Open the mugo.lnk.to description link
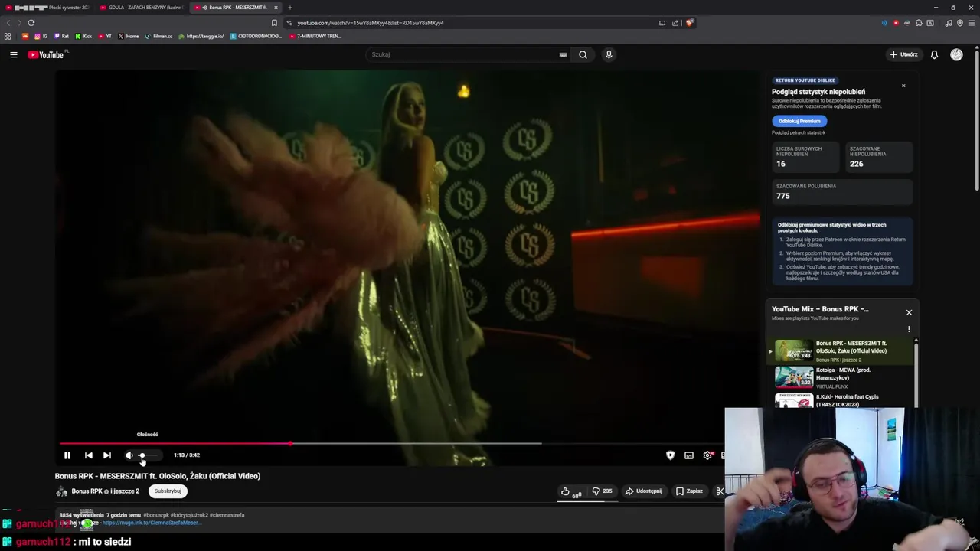 [x=151, y=523]
